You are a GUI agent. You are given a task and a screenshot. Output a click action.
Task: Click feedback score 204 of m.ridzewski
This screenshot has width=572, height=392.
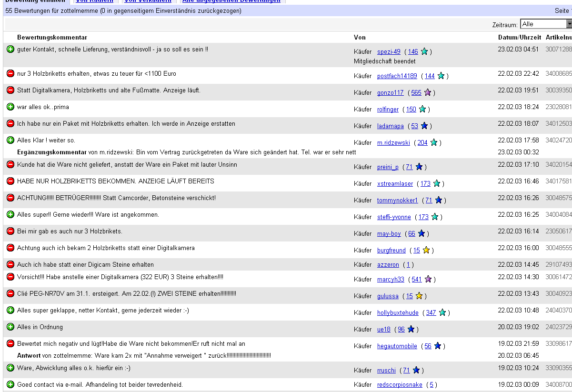click(x=422, y=143)
